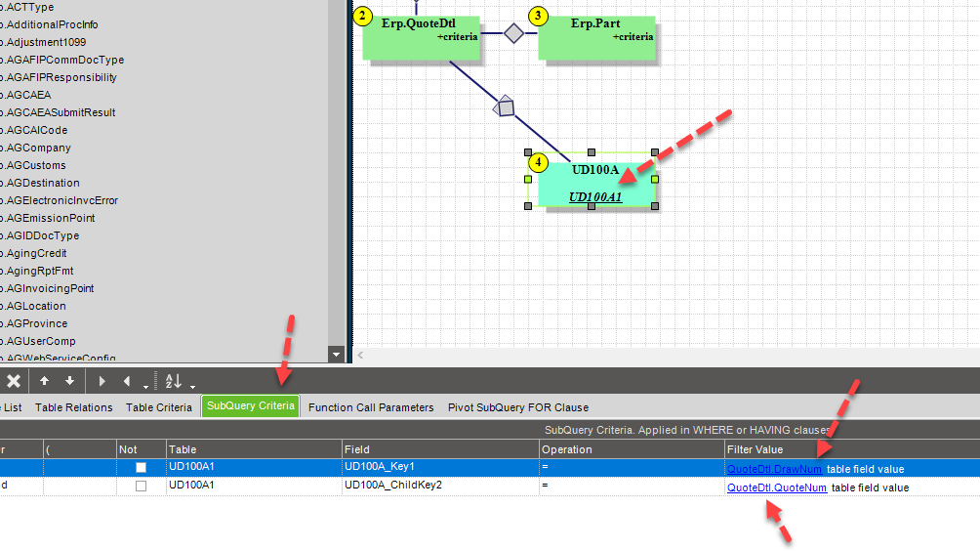Click the UD100A_Key1 field cell
Image resolution: width=980 pixels, height=551 pixels.
click(x=440, y=467)
